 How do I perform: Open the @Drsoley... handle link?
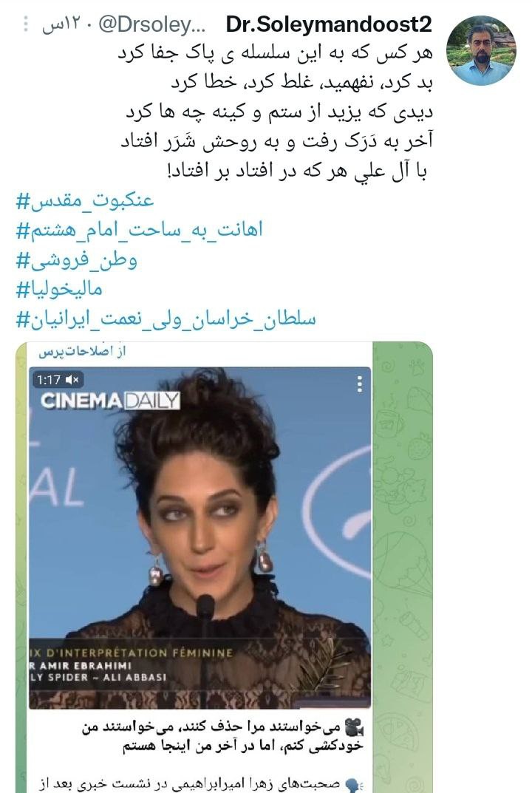click(151, 24)
